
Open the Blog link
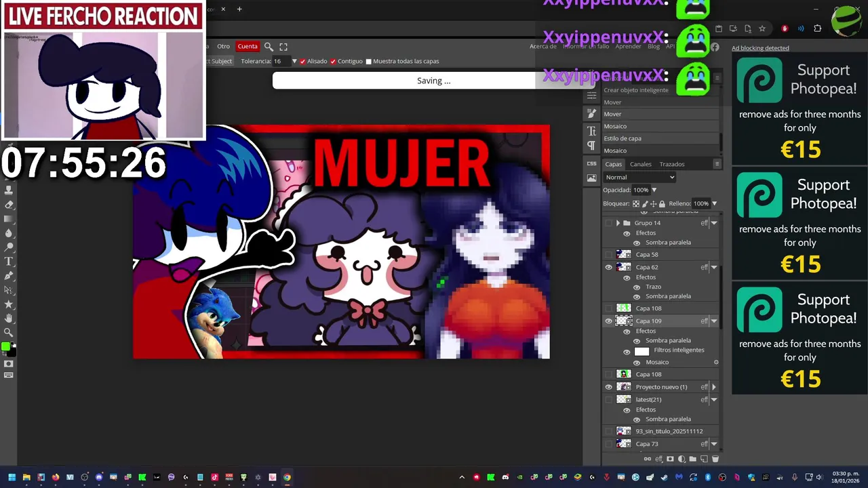tap(654, 46)
